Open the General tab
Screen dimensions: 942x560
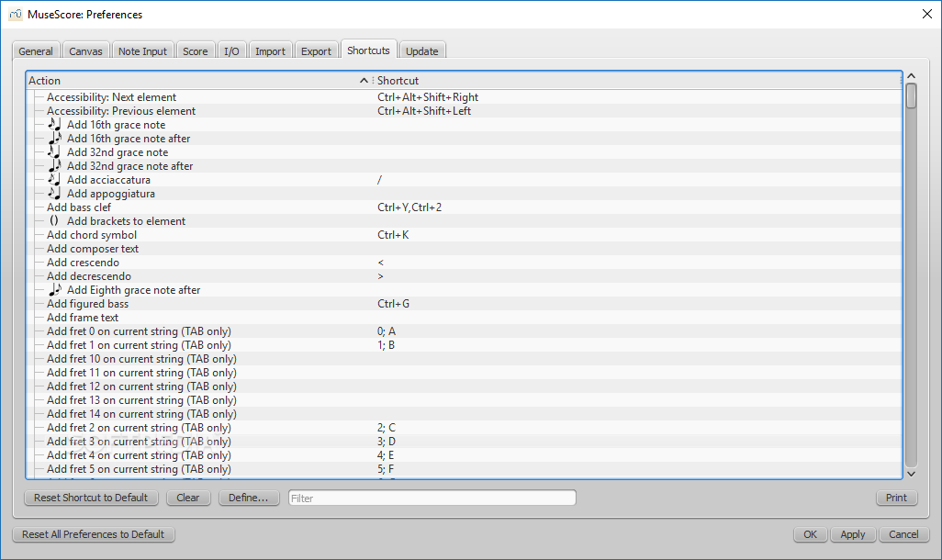click(36, 51)
